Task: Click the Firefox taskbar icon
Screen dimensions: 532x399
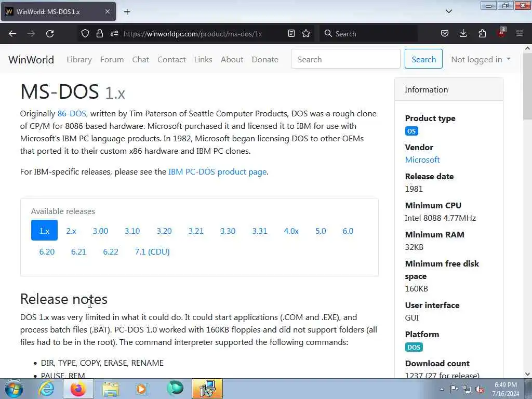Action: click(x=78, y=389)
